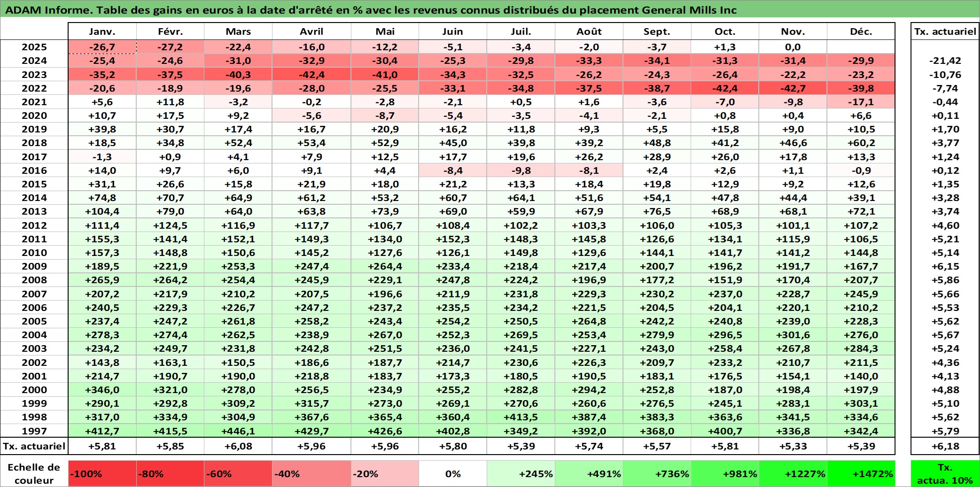Click the 'Tx. actuariel' bottom row label
The image size is (980, 487).
click(x=34, y=446)
